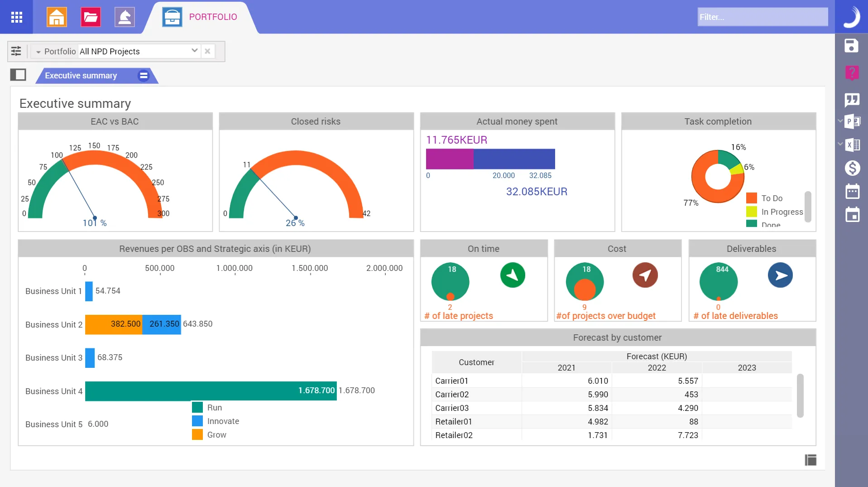Select the Executive summary tab
This screenshot has width=868, height=487.
[x=81, y=76]
